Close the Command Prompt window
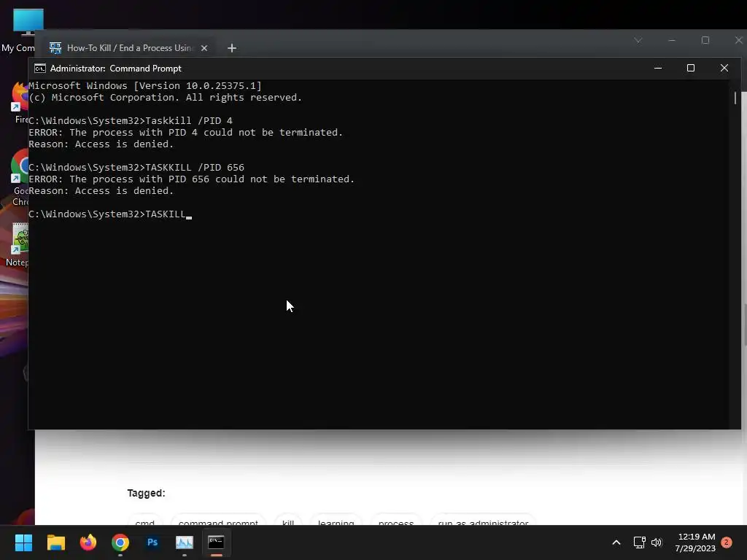 click(x=724, y=68)
